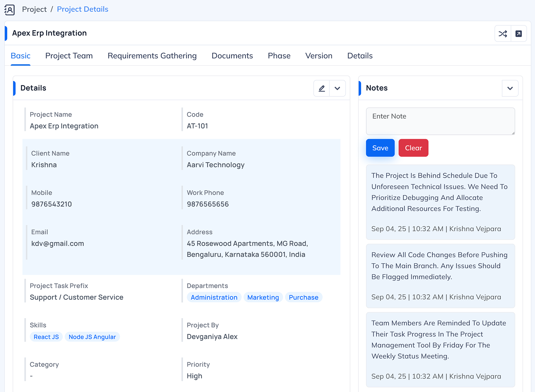Viewport: 535px width, 392px height.
Task: Select the Documents tab
Action: point(232,56)
